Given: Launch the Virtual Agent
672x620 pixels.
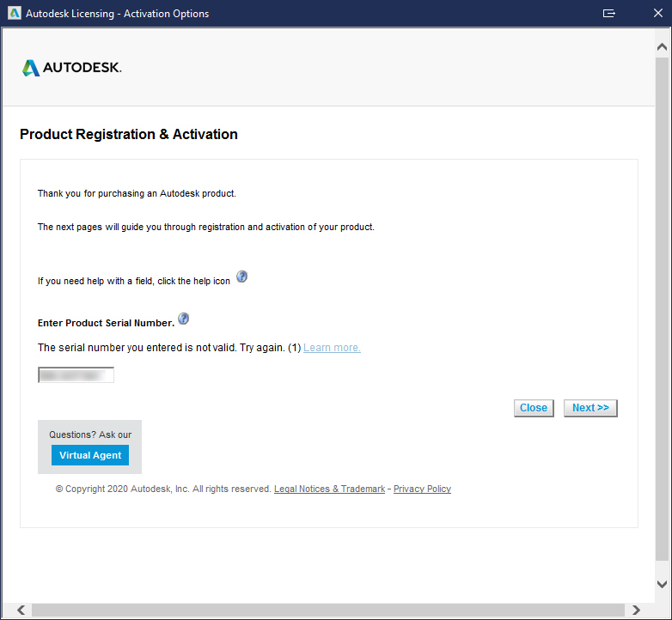Looking at the screenshot, I should click(90, 455).
